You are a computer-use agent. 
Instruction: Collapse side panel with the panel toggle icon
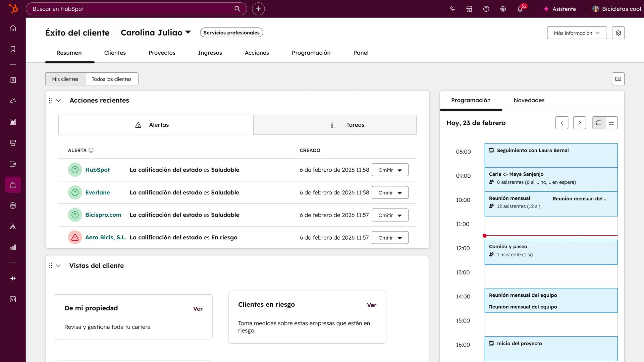618,79
